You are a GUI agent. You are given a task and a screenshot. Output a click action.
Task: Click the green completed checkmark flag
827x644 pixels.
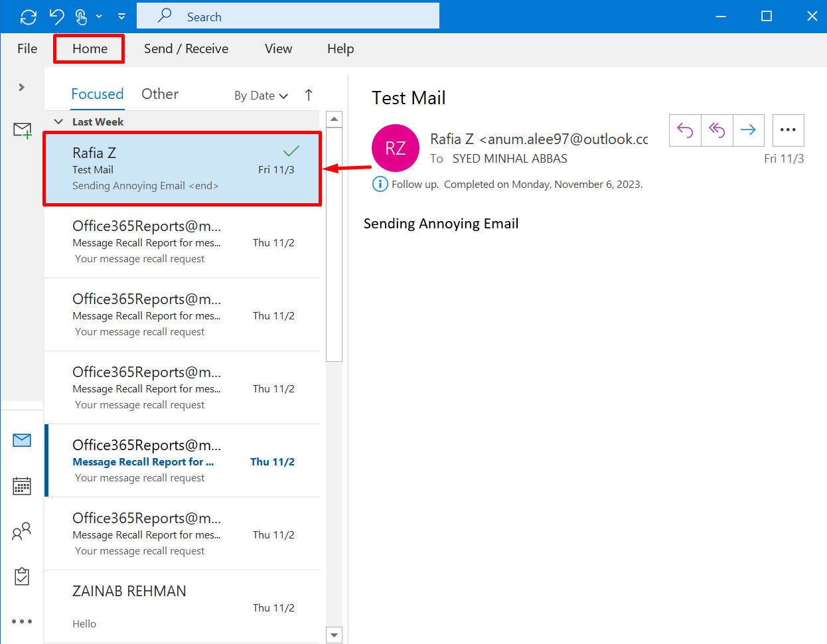pyautogui.click(x=291, y=151)
